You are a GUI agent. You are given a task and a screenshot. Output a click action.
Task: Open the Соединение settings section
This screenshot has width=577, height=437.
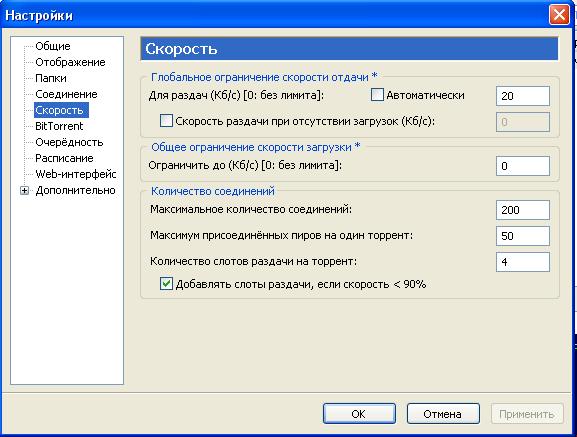pyautogui.click(x=66, y=94)
